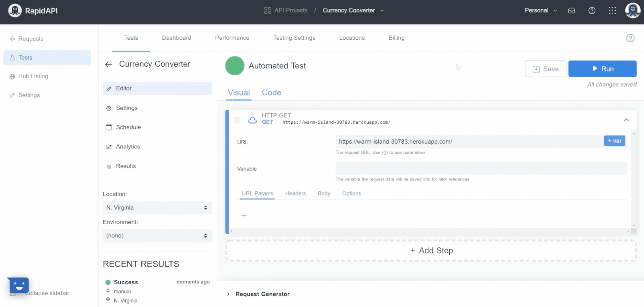Open the Billing tab
644x307 pixels.
pos(396,38)
